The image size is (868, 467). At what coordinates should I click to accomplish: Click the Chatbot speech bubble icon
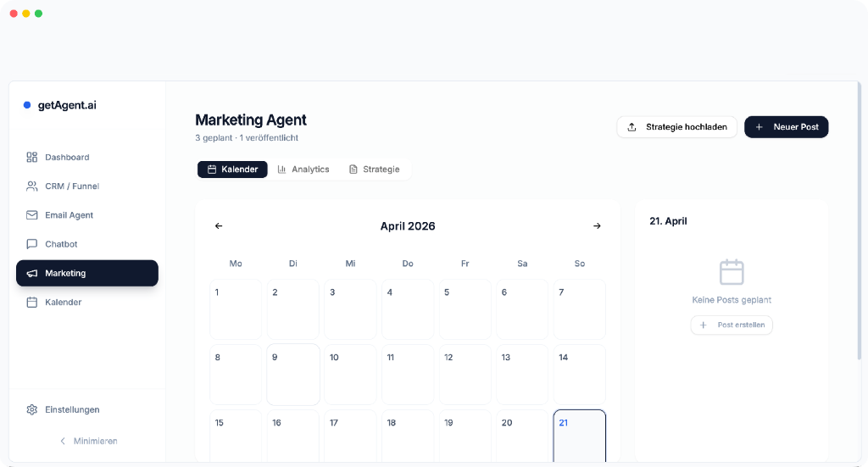coord(32,244)
